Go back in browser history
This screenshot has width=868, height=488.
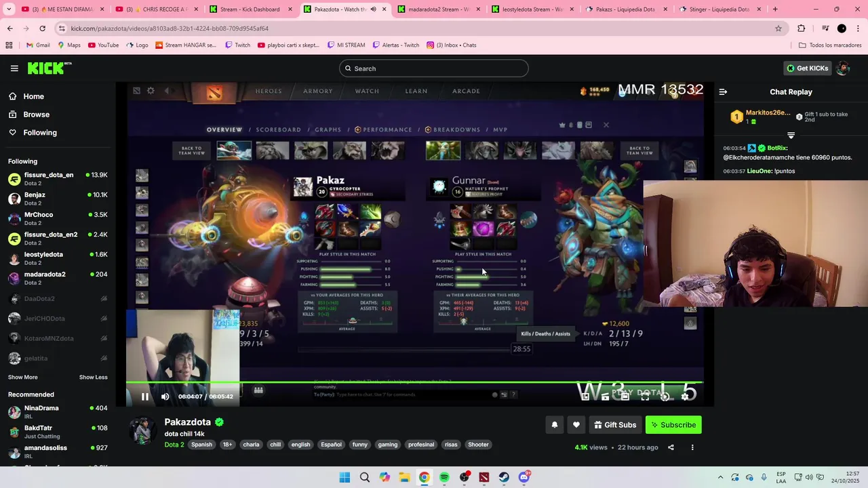[x=10, y=28]
